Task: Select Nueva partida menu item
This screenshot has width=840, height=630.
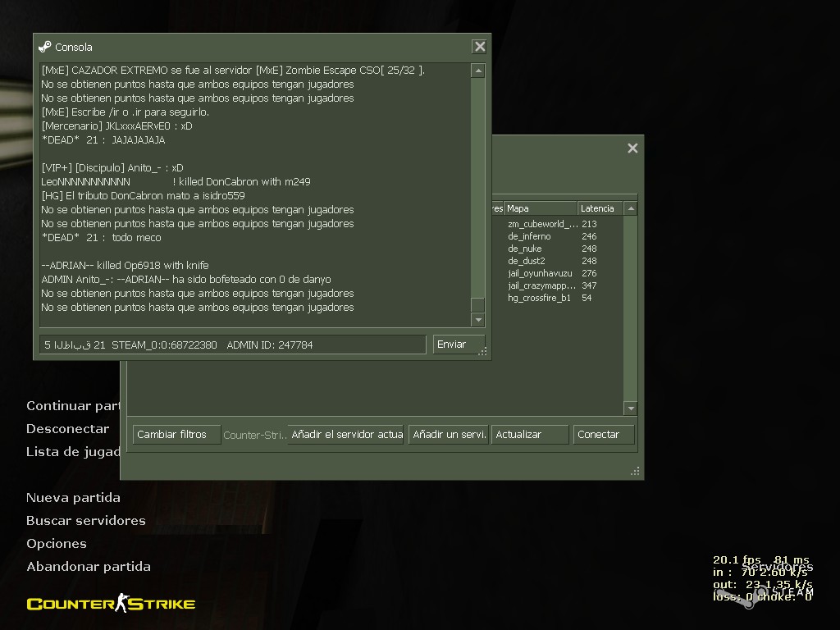Action: coord(73,498)
